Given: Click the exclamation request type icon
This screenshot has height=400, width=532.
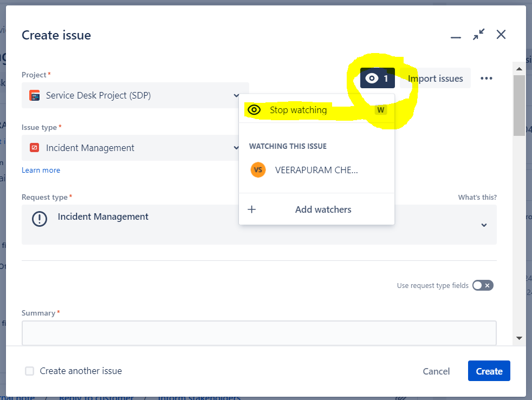Looking at the screenshot, I should tap(40, 219).
